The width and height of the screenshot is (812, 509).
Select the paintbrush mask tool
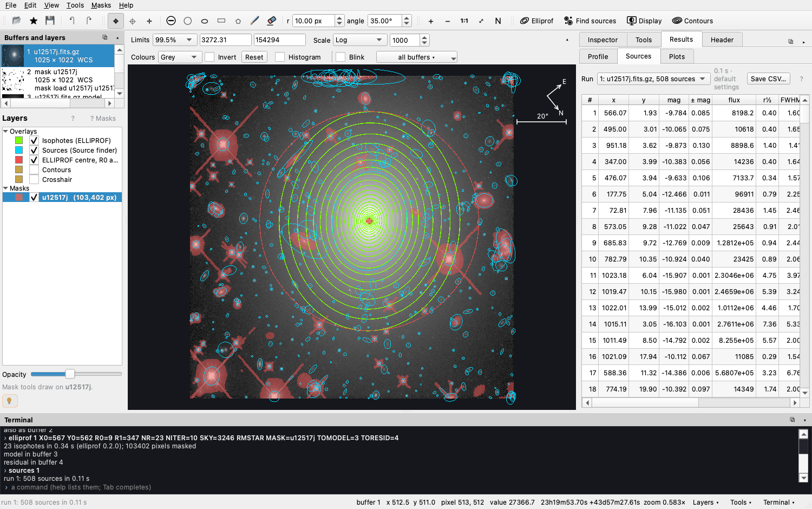pos(254,21)
